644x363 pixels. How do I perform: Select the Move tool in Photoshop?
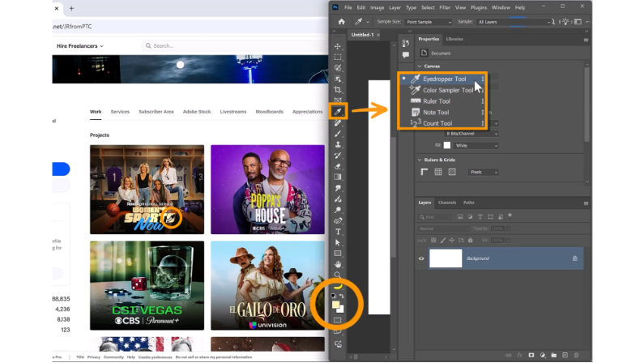tap(338, 46)
